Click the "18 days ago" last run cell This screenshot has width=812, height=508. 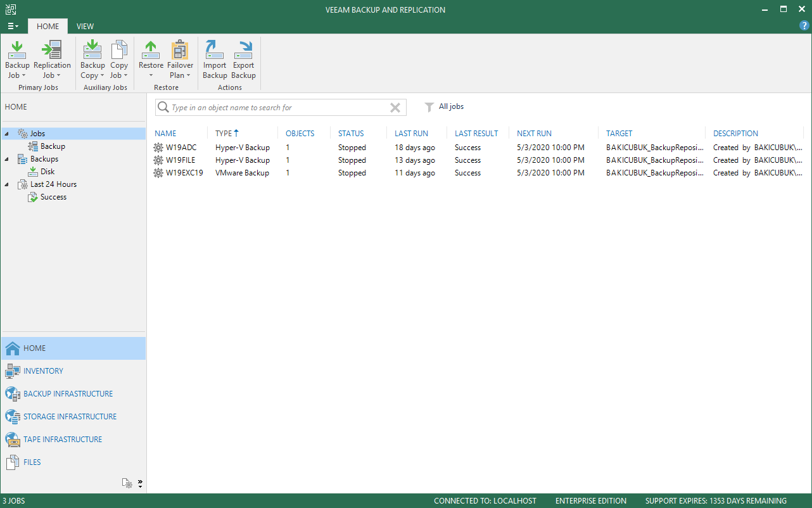415,148
